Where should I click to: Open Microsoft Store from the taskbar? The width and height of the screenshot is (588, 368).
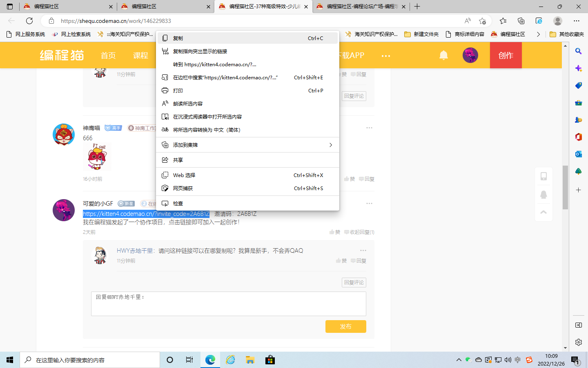pos(270,360)
